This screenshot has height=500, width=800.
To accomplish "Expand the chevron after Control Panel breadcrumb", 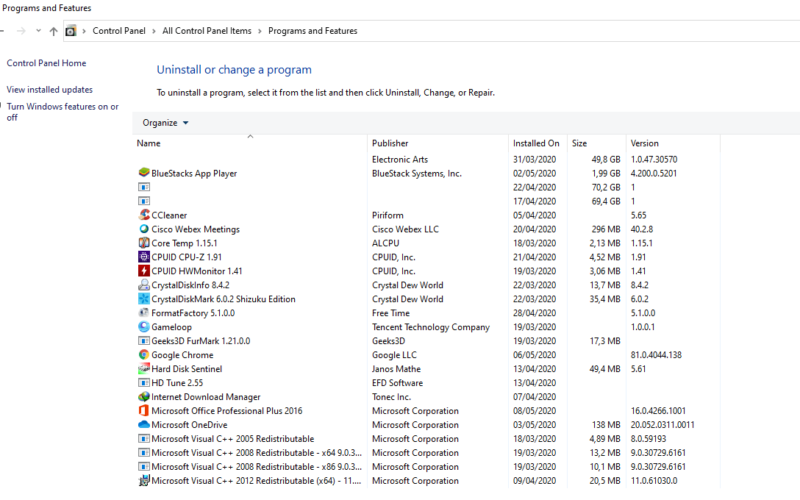I will 154,31.
